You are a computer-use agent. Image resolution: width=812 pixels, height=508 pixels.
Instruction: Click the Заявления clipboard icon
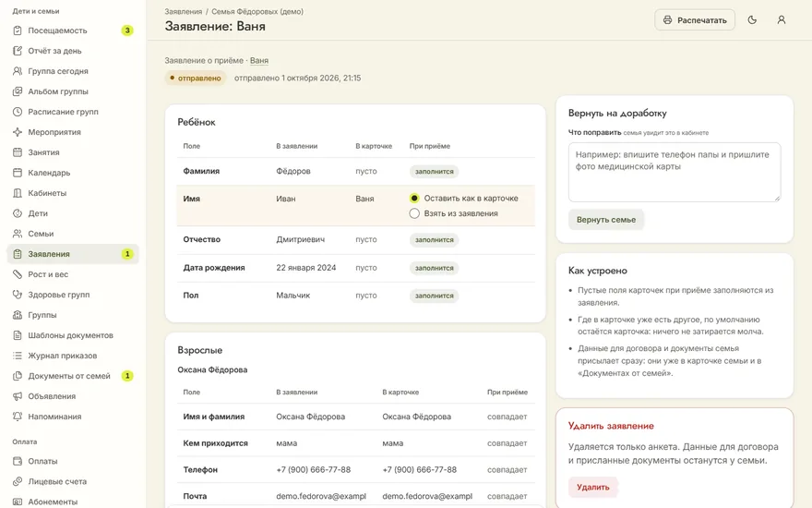pos(18,254)
